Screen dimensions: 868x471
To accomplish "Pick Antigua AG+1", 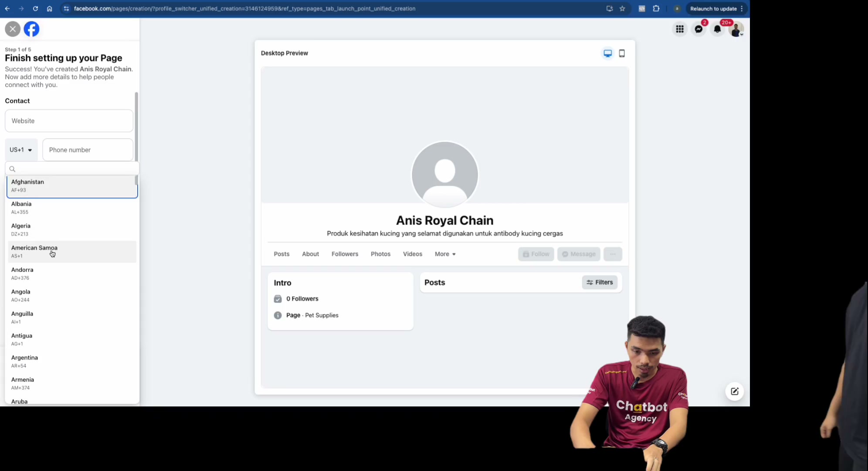I will (72, 339).
